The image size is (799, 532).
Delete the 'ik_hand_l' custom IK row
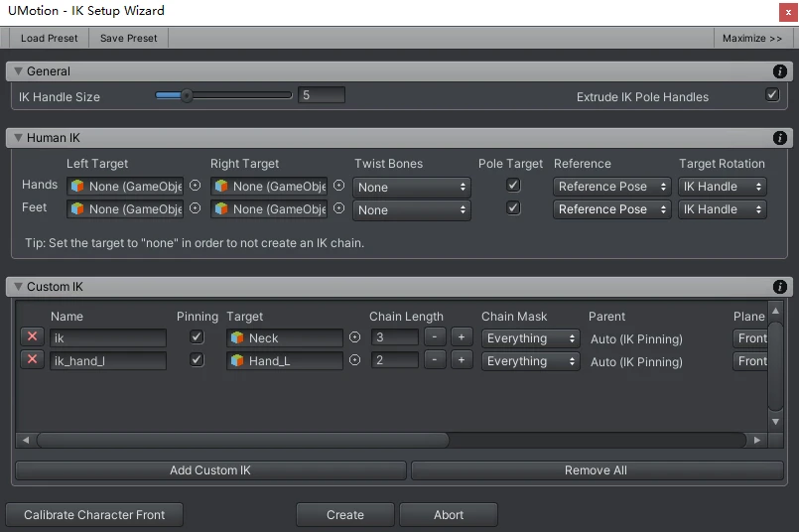(x=32, y=359)
